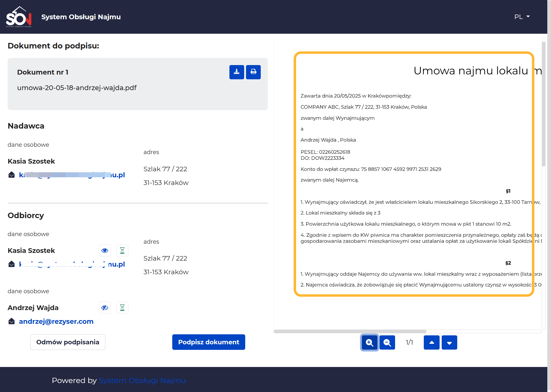Click envelope icon under Nadawca Kasia Szostek
The height and width of the screenshot is (392, 551).
point(12,175)
